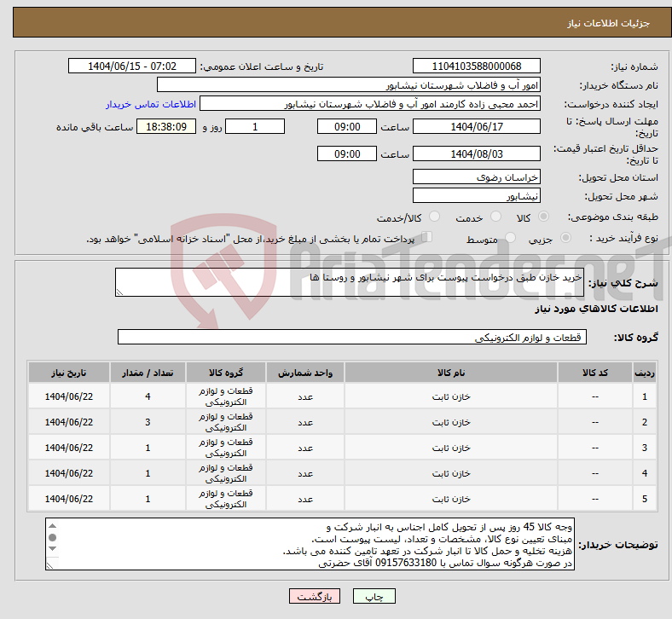Click the کد کالا column header
Image resolution: width=672 pixels, height=619 pixels.
pyautogui.click(x=595, y=373)
